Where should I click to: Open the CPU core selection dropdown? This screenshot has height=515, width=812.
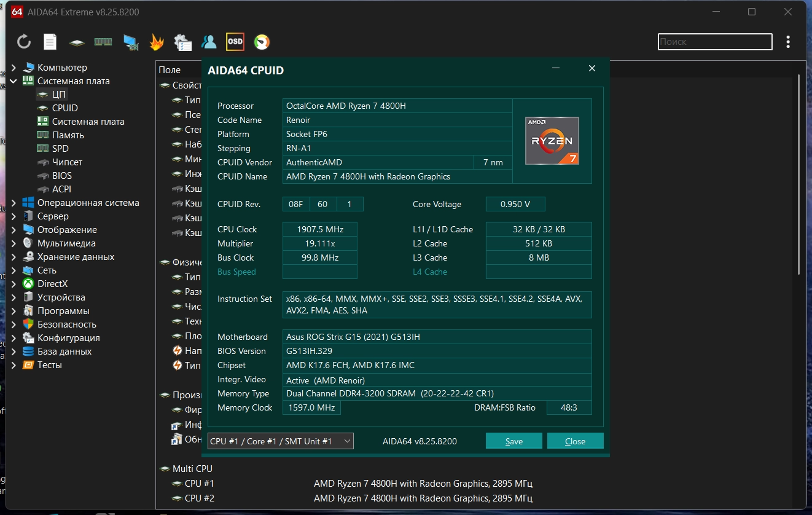point(280,441)
